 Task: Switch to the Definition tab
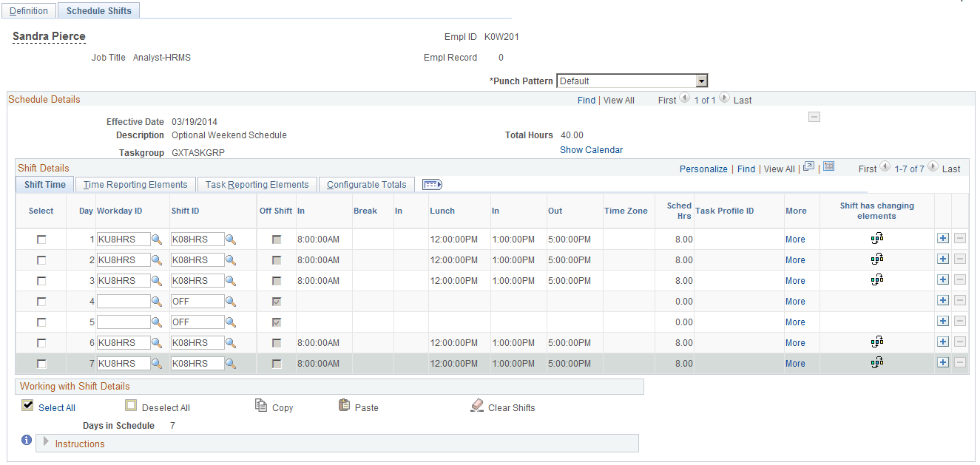tap(28, 10)
